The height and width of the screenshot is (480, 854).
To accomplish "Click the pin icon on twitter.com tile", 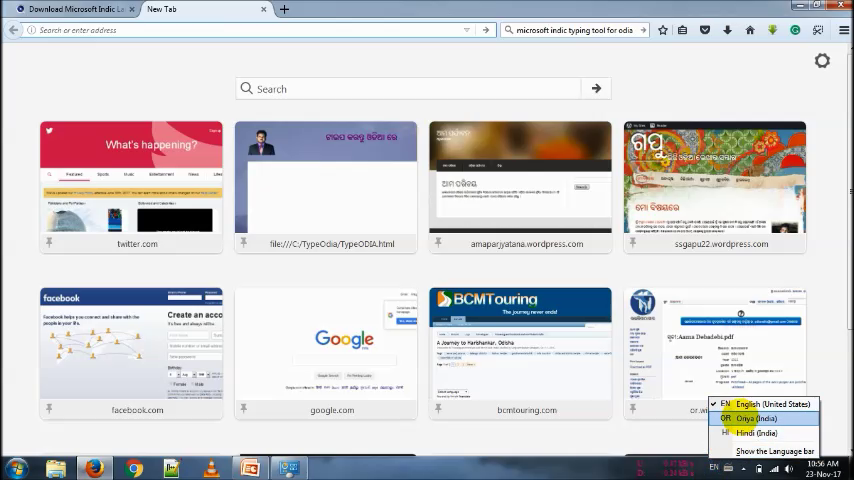I will [49, 242].
